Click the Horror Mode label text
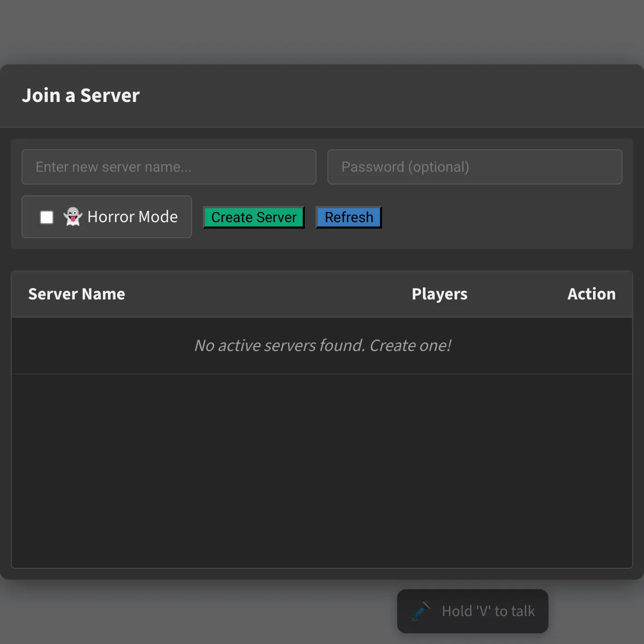This screenshot has width=644, height=644. click(x=132, y=217)
